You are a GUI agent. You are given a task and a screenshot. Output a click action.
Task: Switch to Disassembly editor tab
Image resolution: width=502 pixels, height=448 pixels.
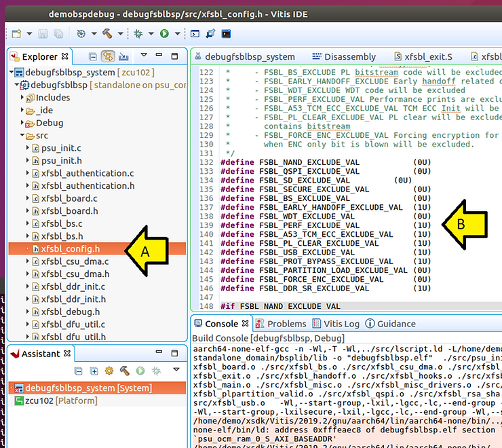point(344,57)
